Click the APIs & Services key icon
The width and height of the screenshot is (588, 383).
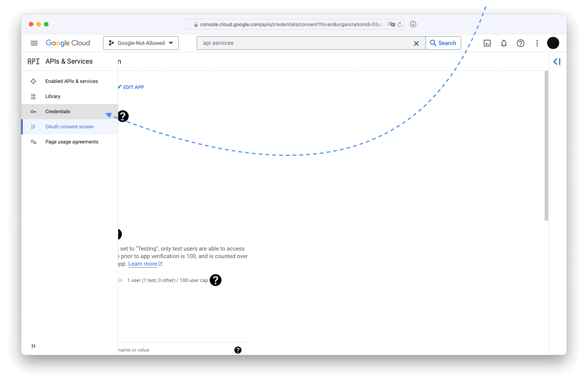(x=33, y=111)
